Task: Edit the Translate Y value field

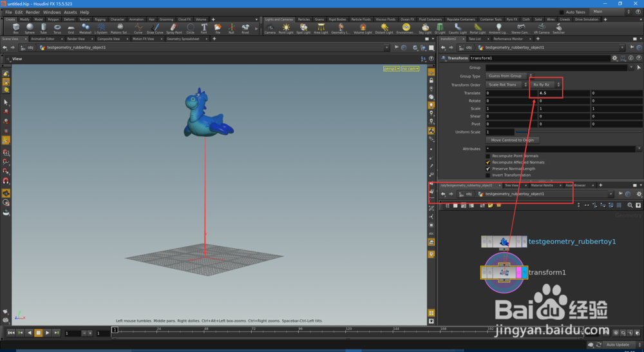Action: pyautogui.click(x=563, y=93)
